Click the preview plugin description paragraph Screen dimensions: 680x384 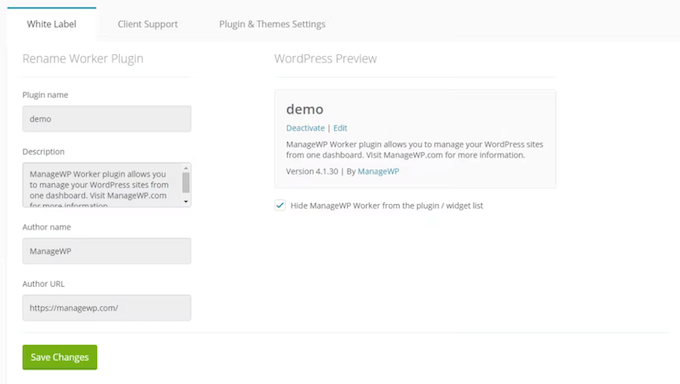pos(415,150)
